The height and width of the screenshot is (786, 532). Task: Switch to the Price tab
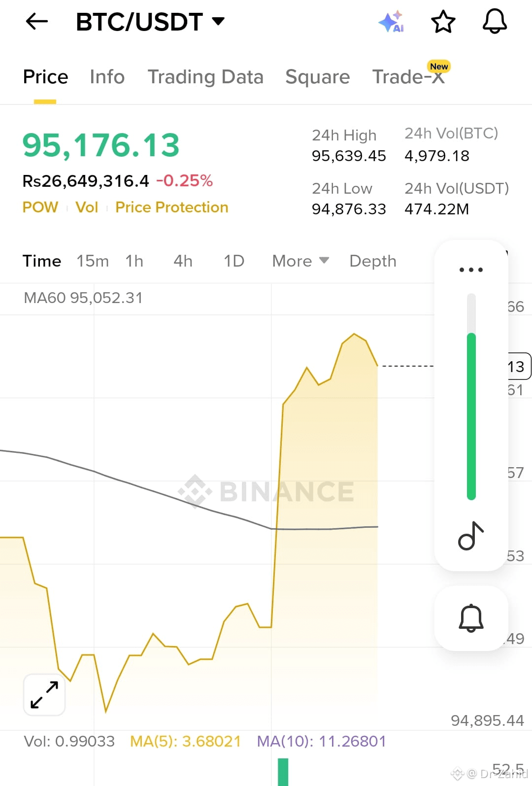[x=45, y=77]
